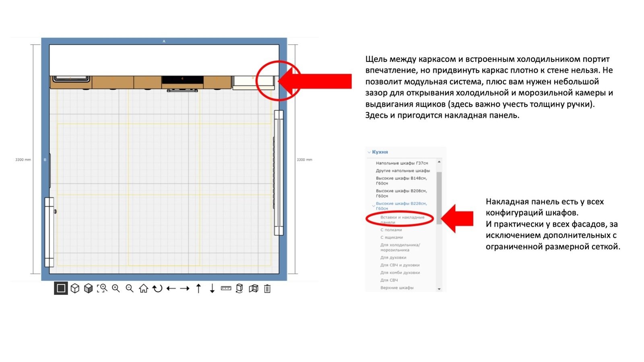Zoom out with the minus magnifier
Screen dimensions: 644x362
coord(130,288)
